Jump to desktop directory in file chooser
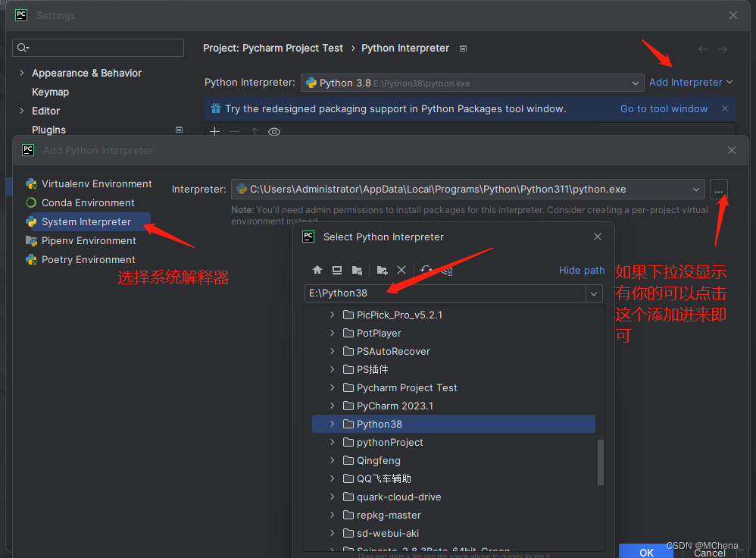Screen dimensions: 756x558 pos(337,270)
